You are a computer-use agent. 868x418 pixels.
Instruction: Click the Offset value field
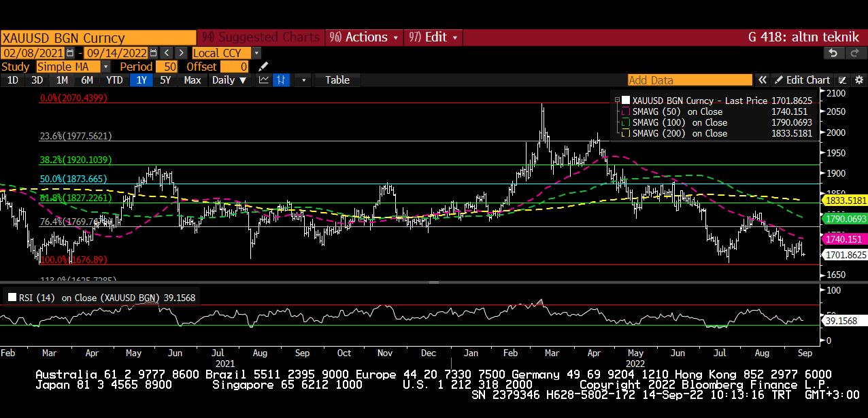pyautogui.click(x=235, y=67)
